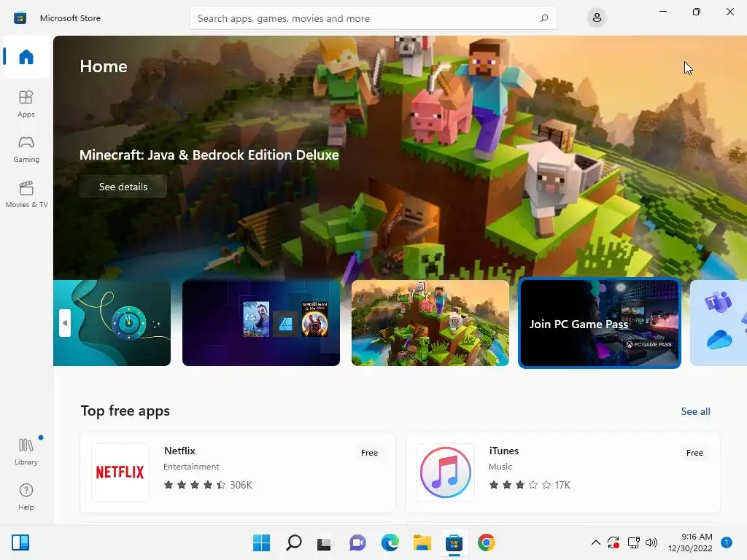Open the user account profile icon
The height and width of the screenshot is (560, 747).
[597, 18]
